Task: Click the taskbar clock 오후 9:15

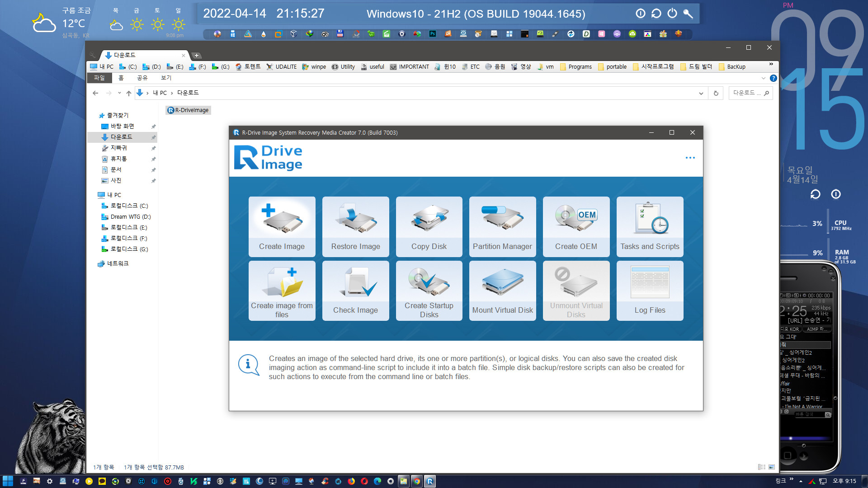Action: [844, 481]
